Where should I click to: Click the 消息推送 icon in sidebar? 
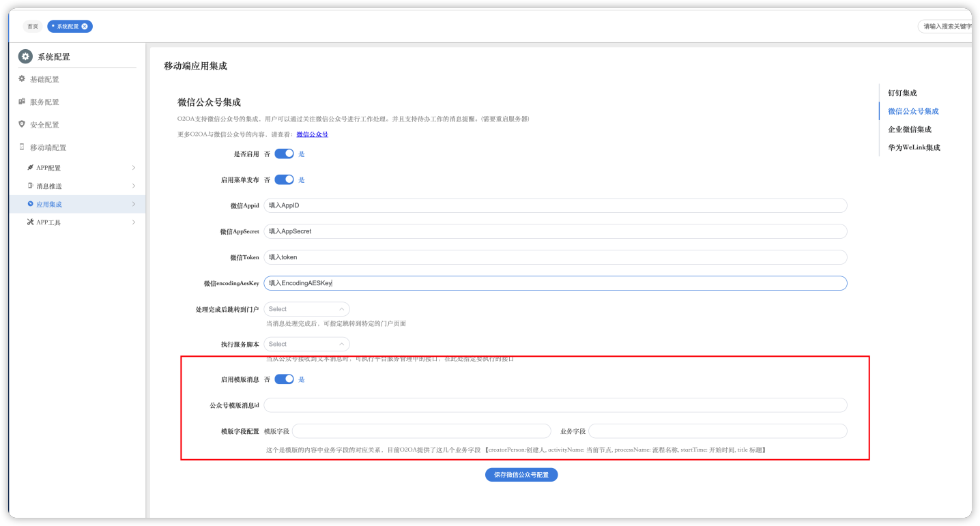[x=30, y=186]
